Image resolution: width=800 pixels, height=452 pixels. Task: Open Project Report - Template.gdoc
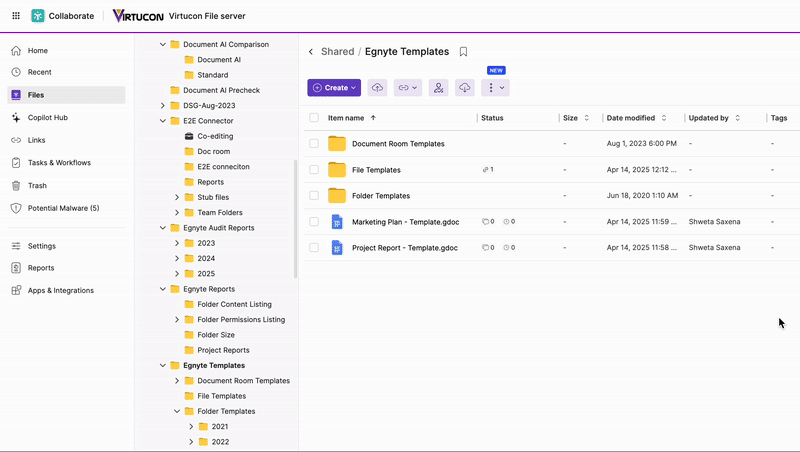click(405, 248)
